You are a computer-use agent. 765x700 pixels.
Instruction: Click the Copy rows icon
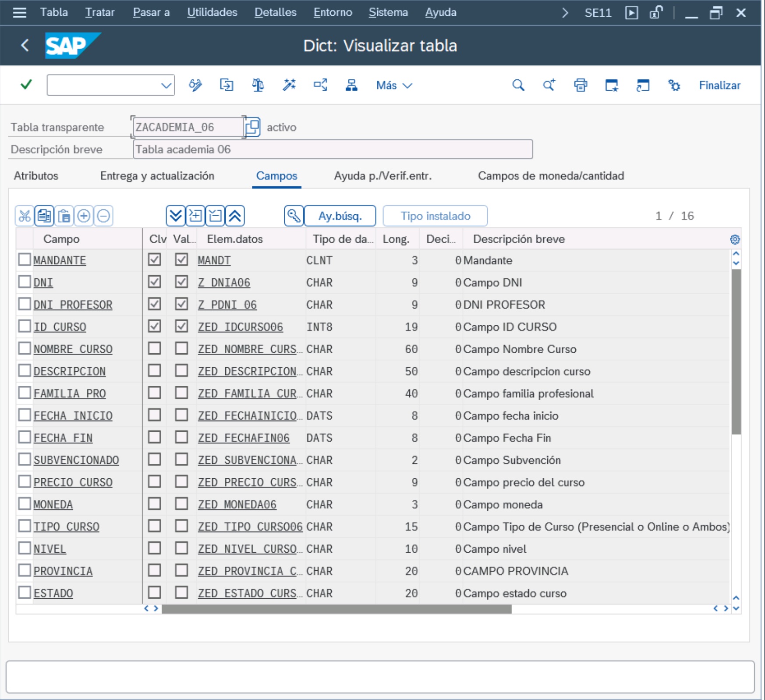pyautogui.click(x=44, y=216)
